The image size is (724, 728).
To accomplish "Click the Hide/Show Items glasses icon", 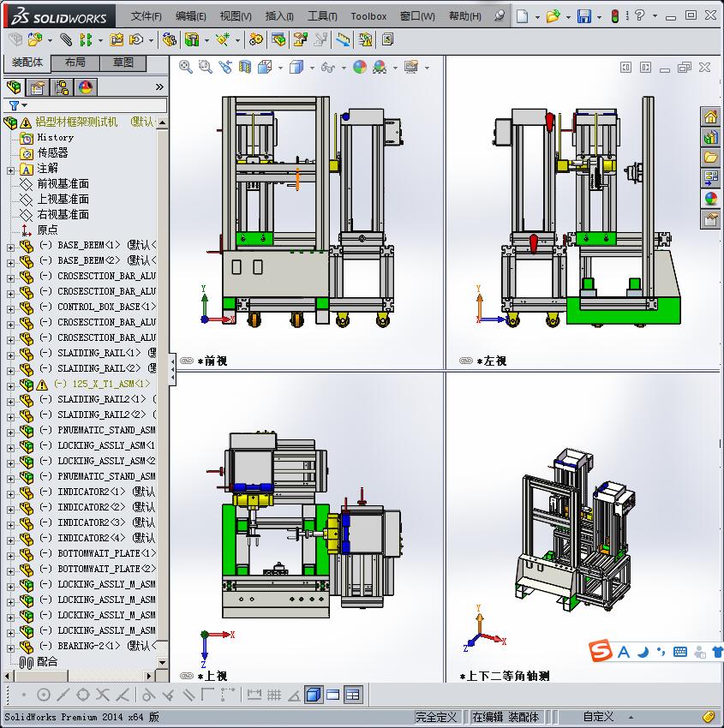I will tap(328, 68).
